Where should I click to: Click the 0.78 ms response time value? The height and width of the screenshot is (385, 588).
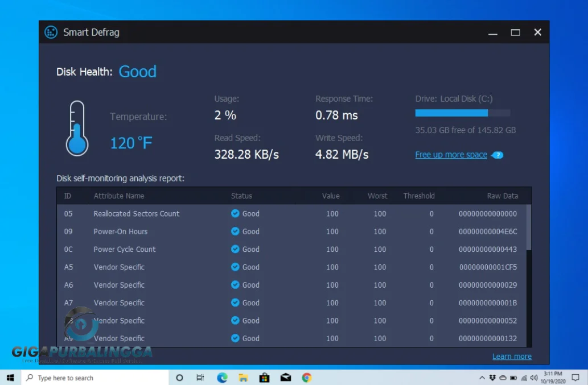[336, 115]
